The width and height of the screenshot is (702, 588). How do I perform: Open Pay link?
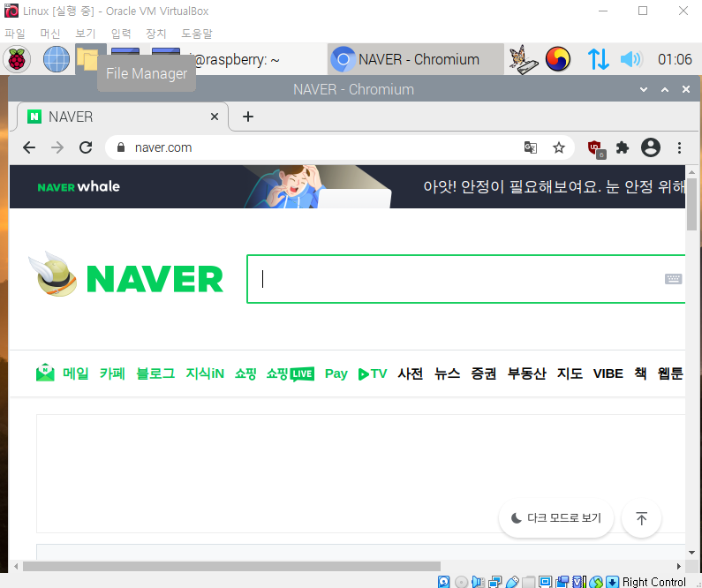coord(336,373)
